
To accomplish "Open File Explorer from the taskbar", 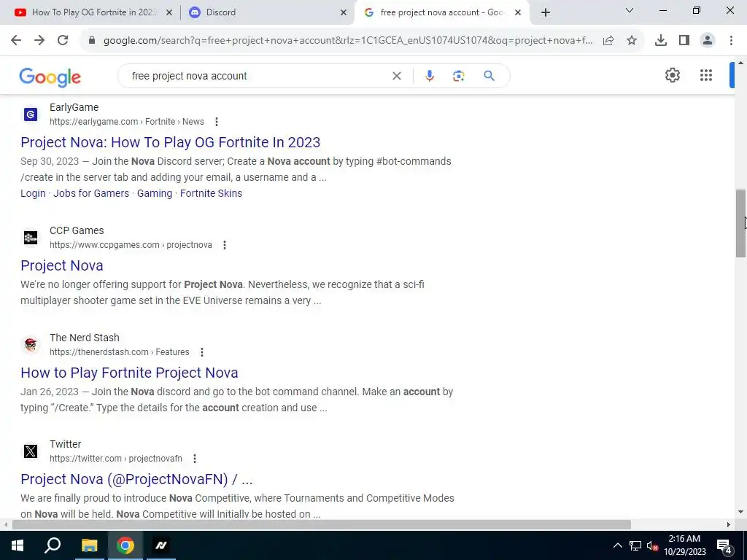I will click(x=89, y=545).
